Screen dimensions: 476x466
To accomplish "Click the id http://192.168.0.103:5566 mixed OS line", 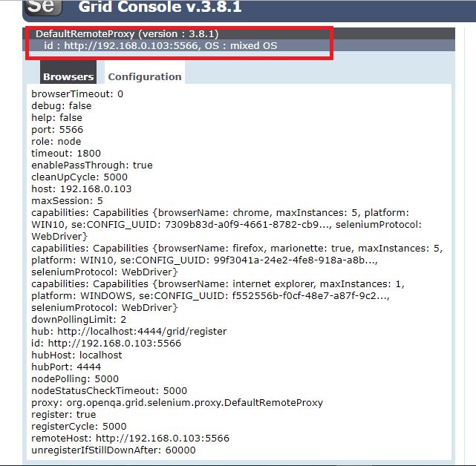I will point(160,45).
